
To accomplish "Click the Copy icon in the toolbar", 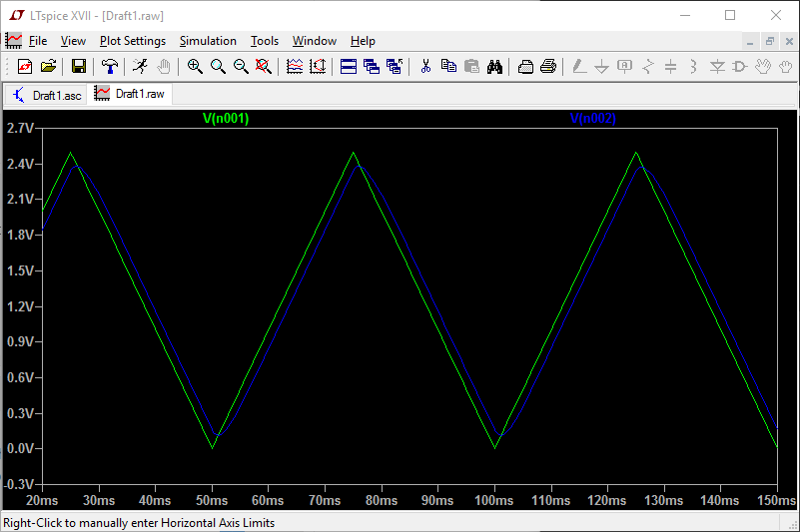I will click(x=448, y=67).
